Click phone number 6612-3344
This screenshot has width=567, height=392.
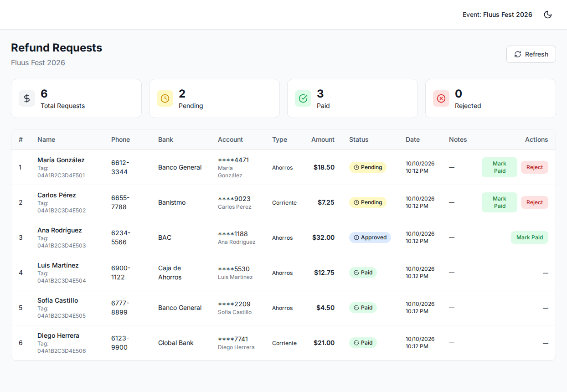120,167
